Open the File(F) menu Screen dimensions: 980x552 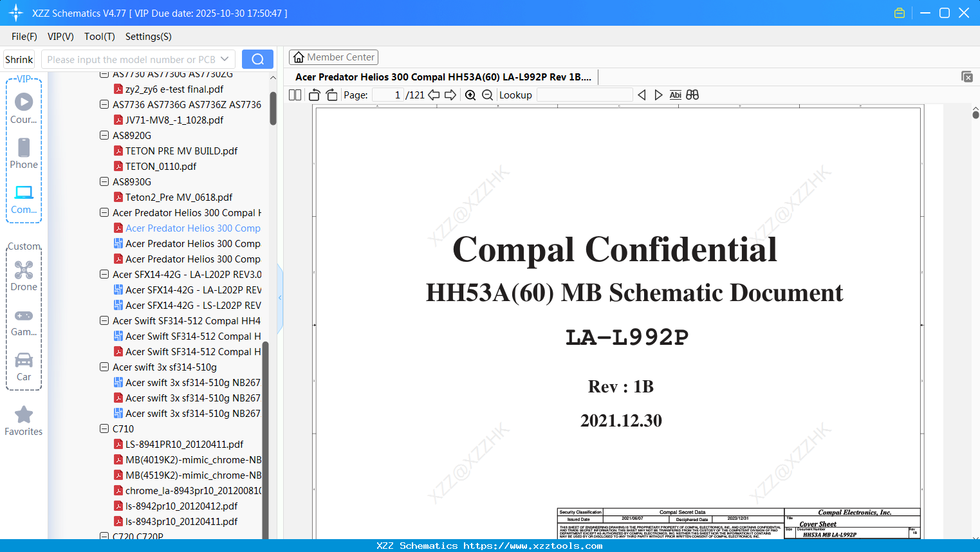pos(24,37)
